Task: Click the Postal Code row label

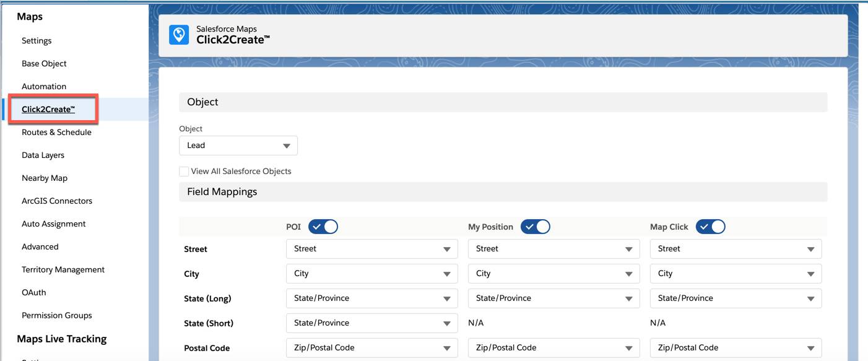Action: point(207,349)
